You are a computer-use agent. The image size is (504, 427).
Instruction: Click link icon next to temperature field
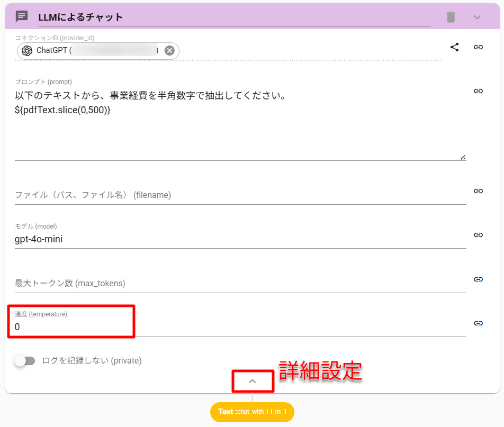tap(478, 323)
